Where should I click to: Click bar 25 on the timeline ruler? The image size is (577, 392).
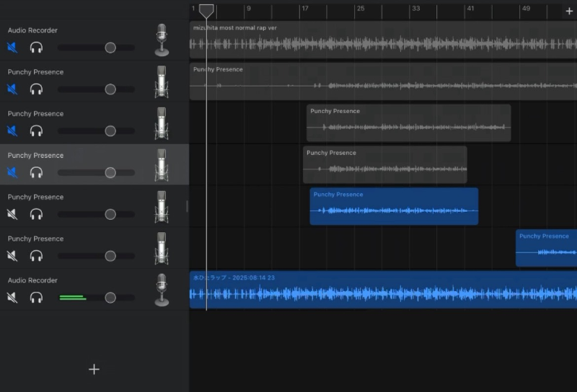pyautogui.click(x=360, y=10)
